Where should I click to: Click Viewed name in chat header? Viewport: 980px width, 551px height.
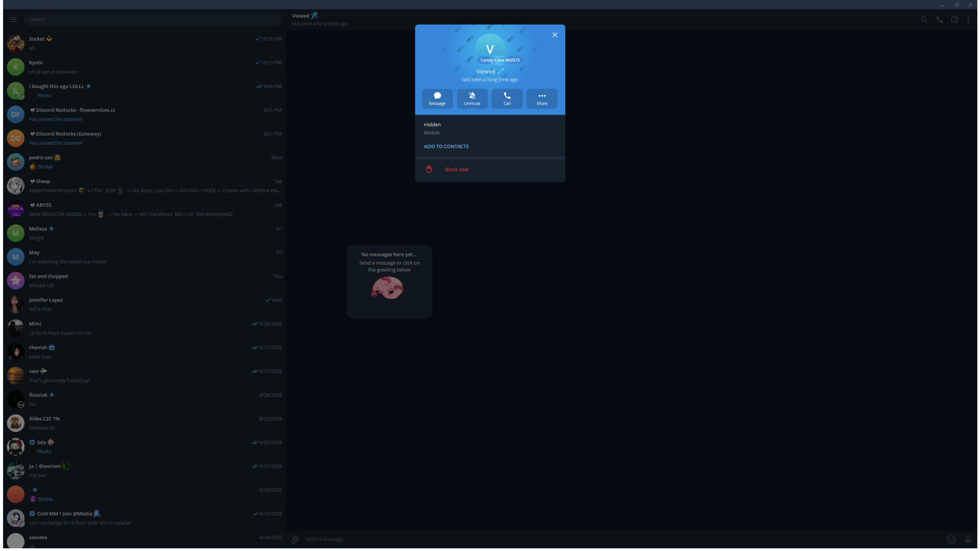(x=301, y=16)
